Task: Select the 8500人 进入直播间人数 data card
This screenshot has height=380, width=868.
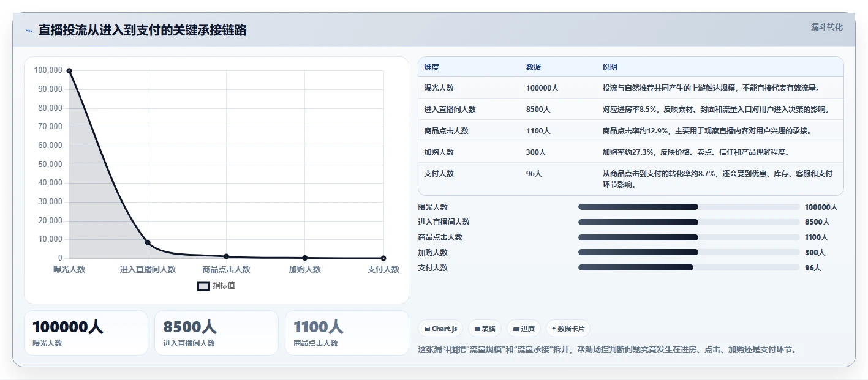Action: [216, 333]
